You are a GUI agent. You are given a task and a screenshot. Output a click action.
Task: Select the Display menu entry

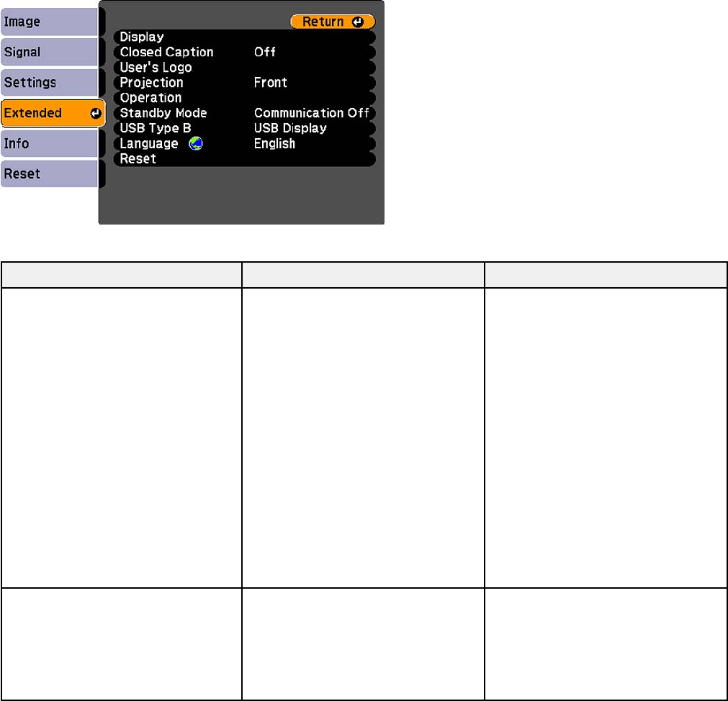click(x=245, y=37)
